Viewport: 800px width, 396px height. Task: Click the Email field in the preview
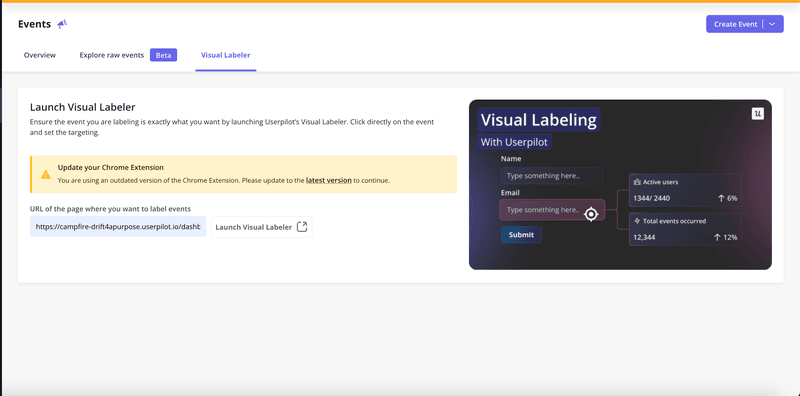[x=552, y=210]
